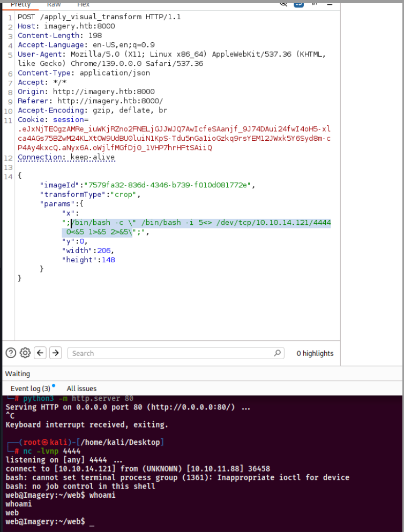This screenshot has height=532, width=404.
Task: Click the python3 -m http.server 80 command
Action: tap(78, 398)
